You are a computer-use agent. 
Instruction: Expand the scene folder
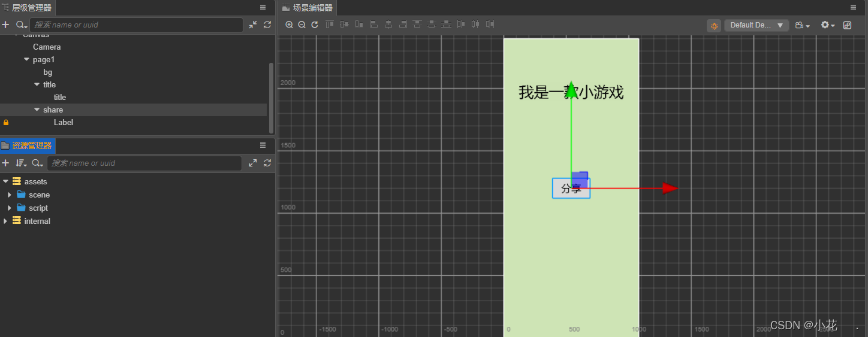pyautogui.click(x=10, y=195)
